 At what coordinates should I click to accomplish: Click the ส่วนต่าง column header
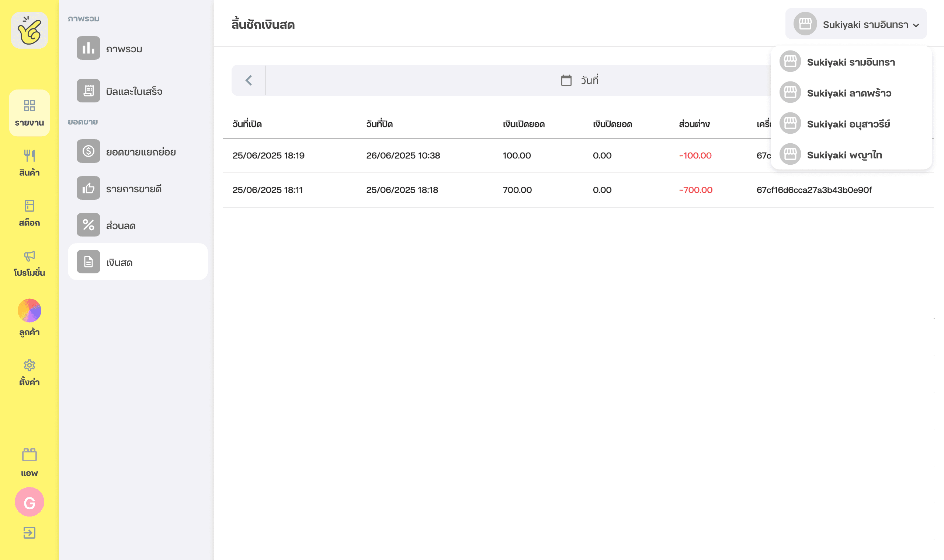[x=694, y=124]
